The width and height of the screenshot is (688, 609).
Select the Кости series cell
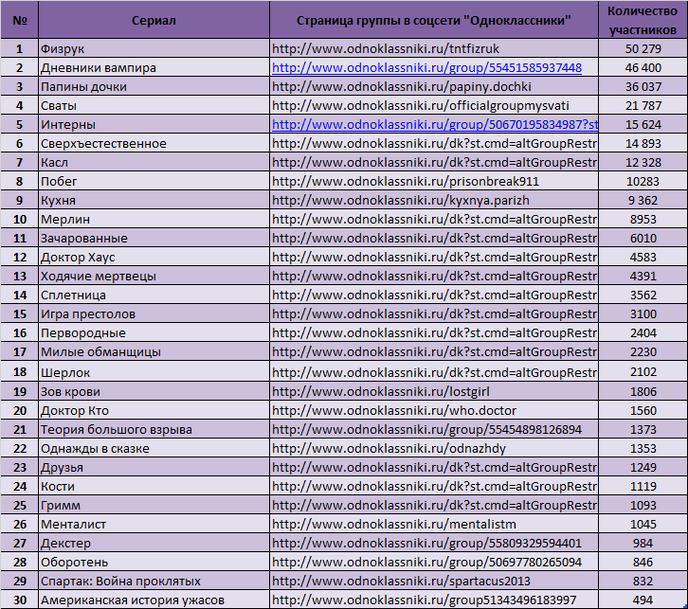coord(154,486)
